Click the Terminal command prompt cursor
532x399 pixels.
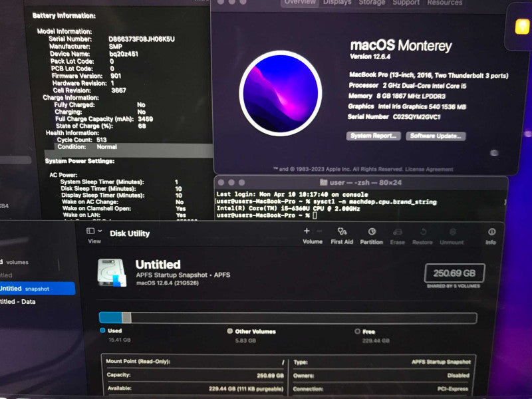pos(315,215)
